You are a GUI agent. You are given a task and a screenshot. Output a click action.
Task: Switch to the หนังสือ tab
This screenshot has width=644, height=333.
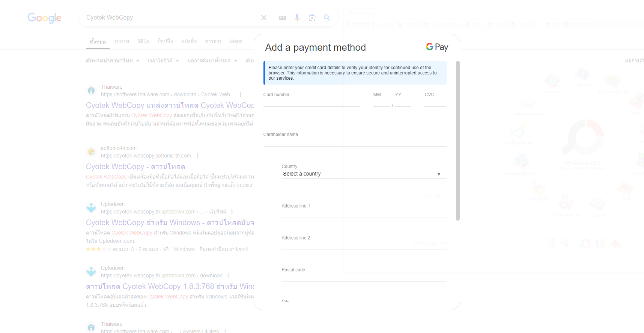coord(189,41)
